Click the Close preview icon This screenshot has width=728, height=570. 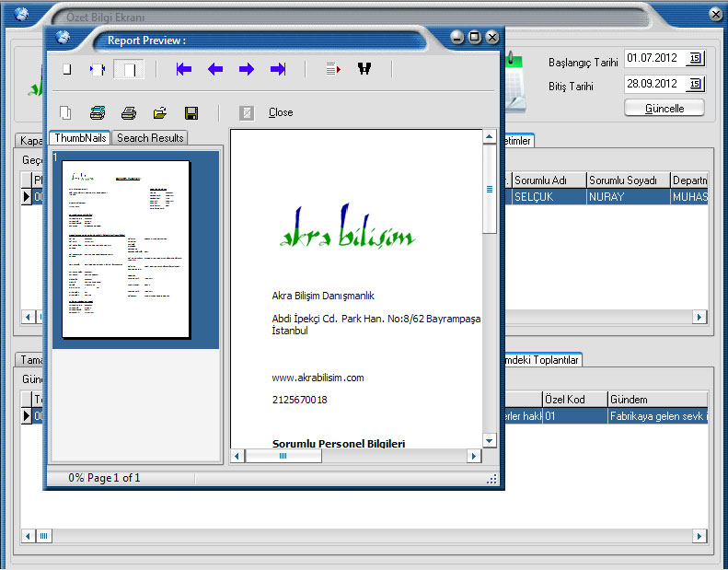(x=247, y=112)
